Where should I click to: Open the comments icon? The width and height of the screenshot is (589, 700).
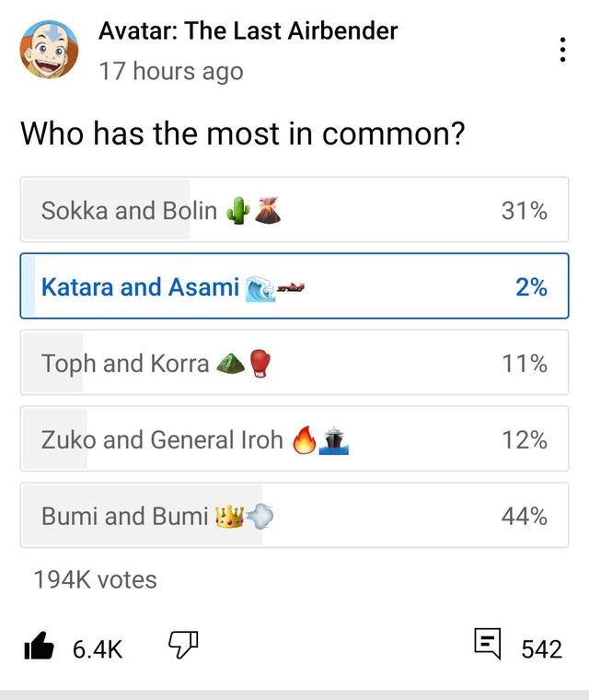[x=487, y=643]
